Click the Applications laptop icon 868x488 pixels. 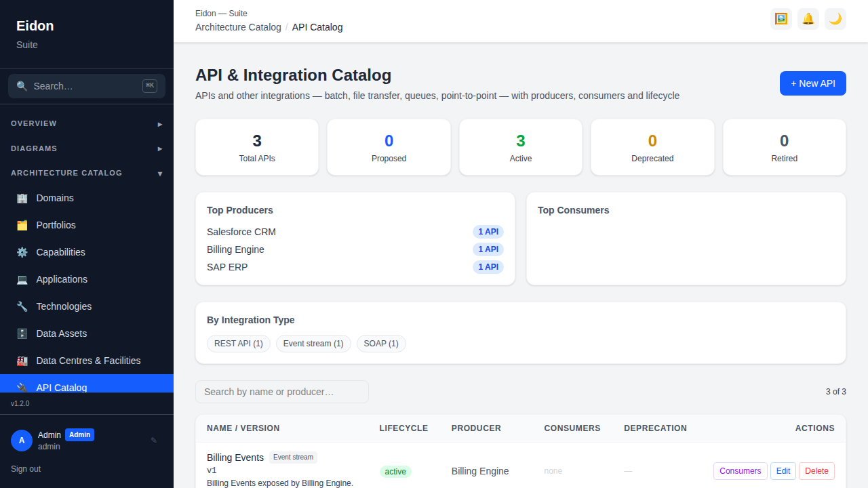pyautogui.click(x=22, y=279)
